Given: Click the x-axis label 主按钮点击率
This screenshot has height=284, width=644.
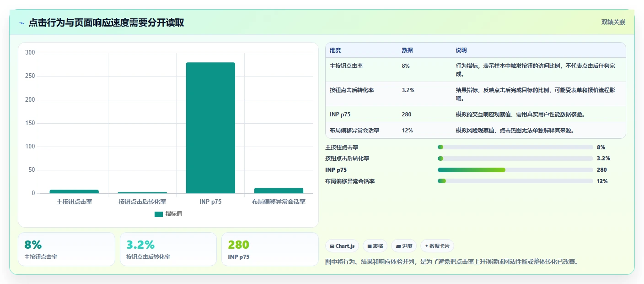Looking at the screenshot, I should click(x=74, y=202).
